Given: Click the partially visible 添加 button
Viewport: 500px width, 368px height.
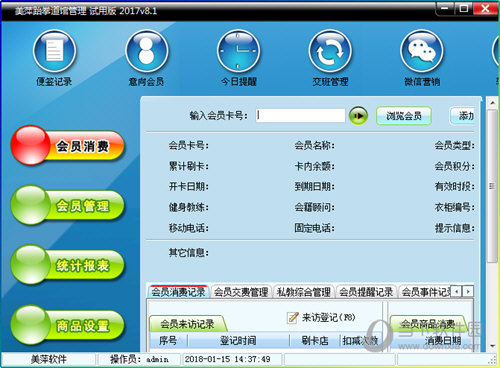Looking at the screenshot, I should pyautogui.click(x=462, y=116).
